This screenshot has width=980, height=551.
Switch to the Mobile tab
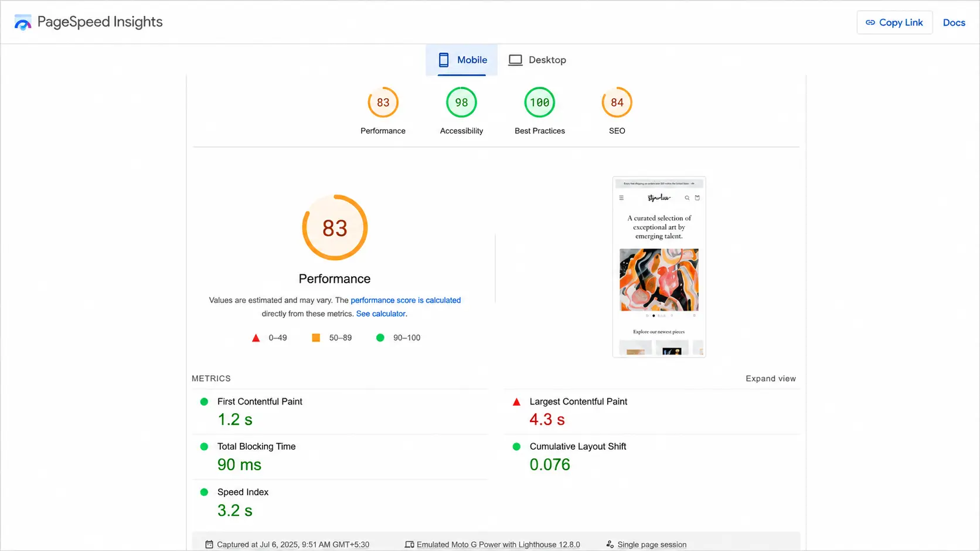coord(462,60)
